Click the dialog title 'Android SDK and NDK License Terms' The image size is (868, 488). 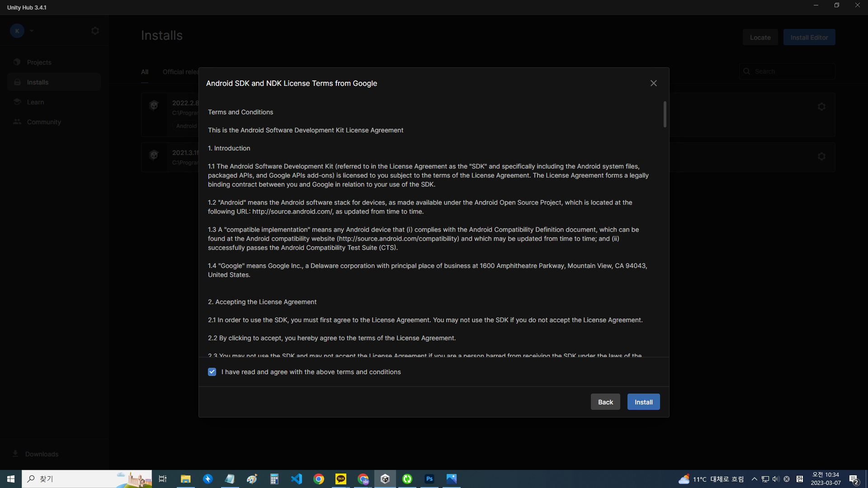click(291, 83)
